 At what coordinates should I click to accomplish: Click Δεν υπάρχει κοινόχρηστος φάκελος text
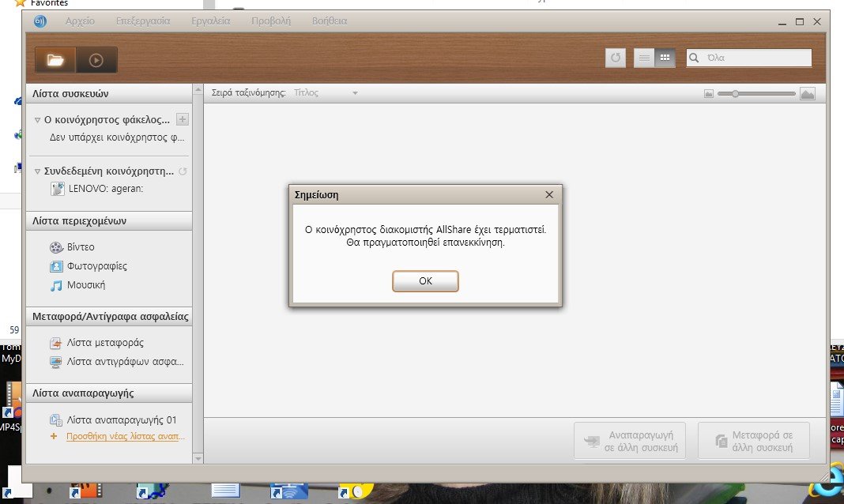click(117, 137)
